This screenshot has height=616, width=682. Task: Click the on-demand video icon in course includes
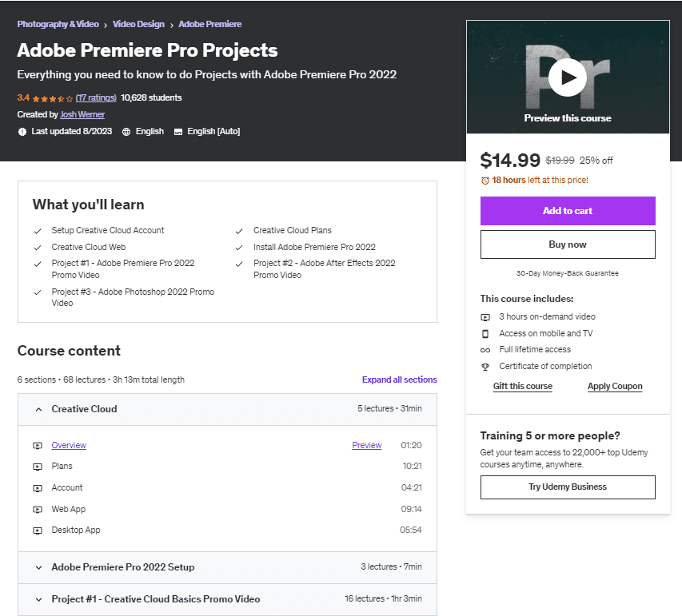tap(485, 317)
